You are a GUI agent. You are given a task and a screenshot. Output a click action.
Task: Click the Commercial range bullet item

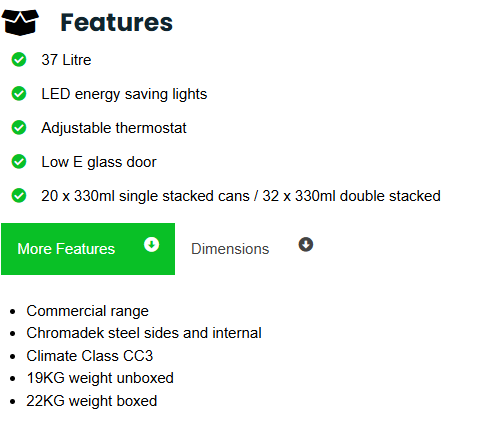pyautogui.click(x=87, y=311)
